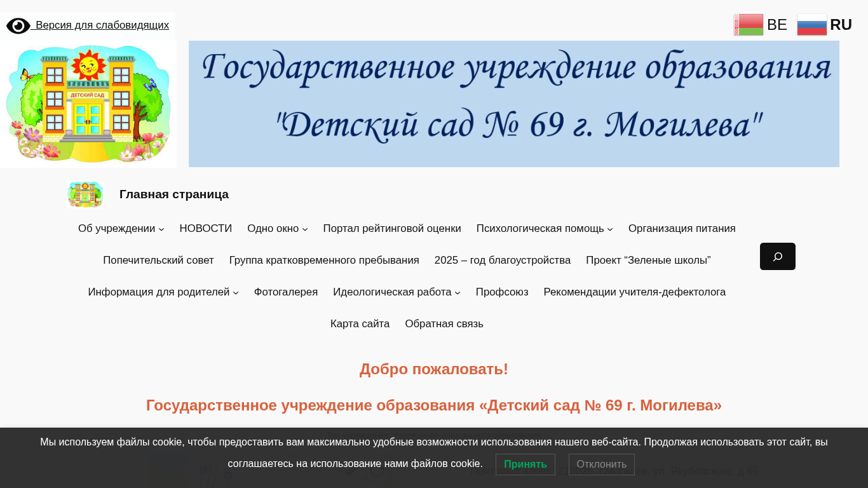Open the Карта сайта page

pyautogui.click(x=360, y=324)
